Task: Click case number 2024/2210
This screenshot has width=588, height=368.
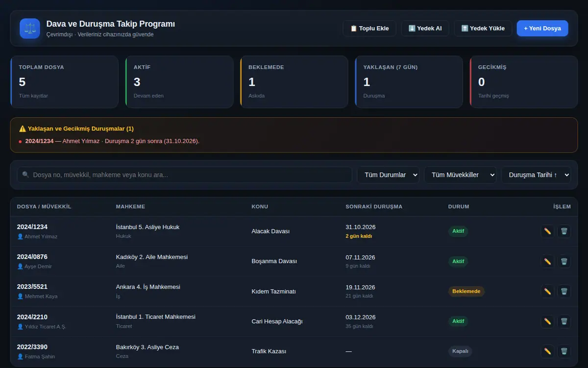Action: tap(32, 317)
